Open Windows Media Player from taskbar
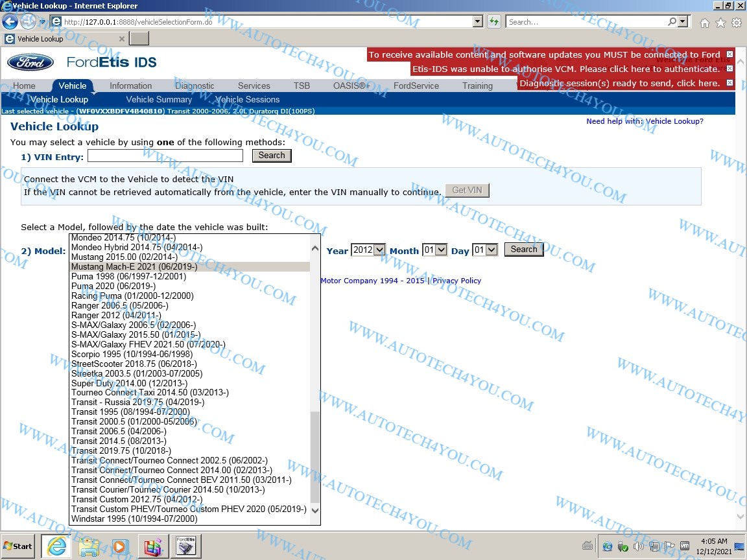The width and height of the screenshot is (747, 560). pyautogui.click(x=120, y=546)
